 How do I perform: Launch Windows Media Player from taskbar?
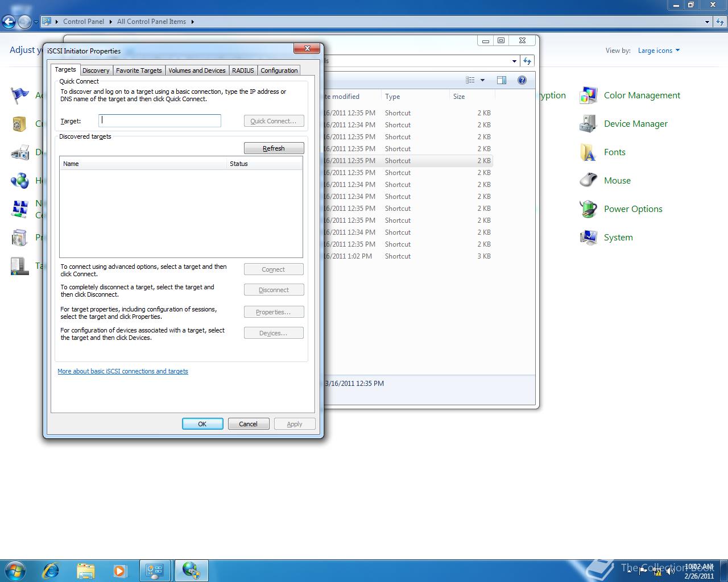[x=120, y=570]
